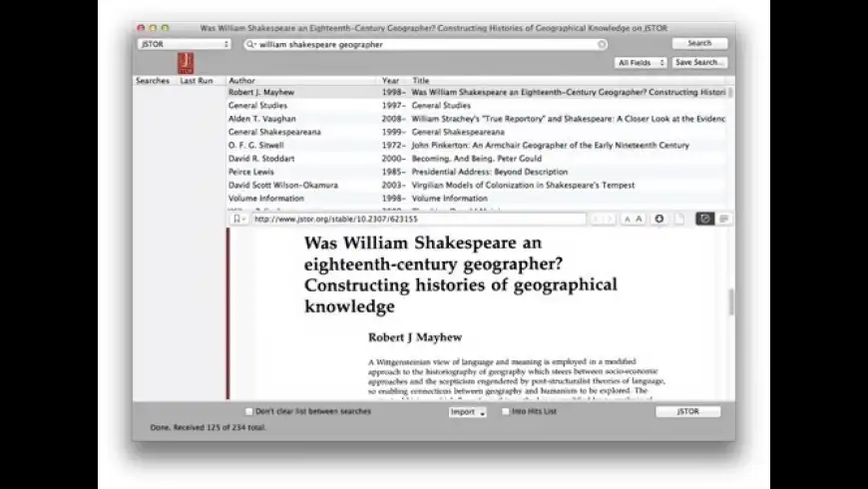Go forward with the right arrow icon

[x=609, y=220]
